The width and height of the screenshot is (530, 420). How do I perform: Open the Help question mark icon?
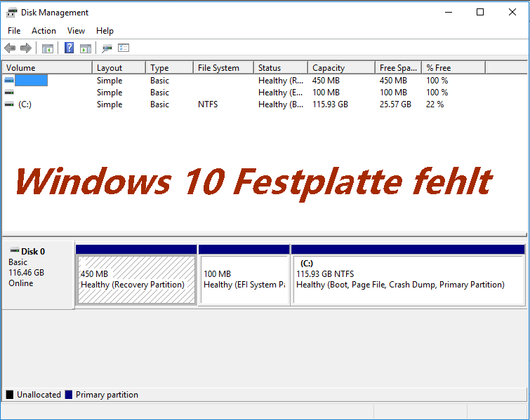tap(69, 48)
